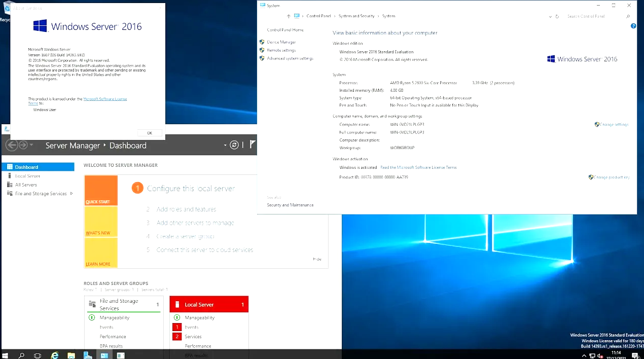Click the Server Manager refresh icon
The width and height of the screenshot is (644, 359).
(234, 145)
